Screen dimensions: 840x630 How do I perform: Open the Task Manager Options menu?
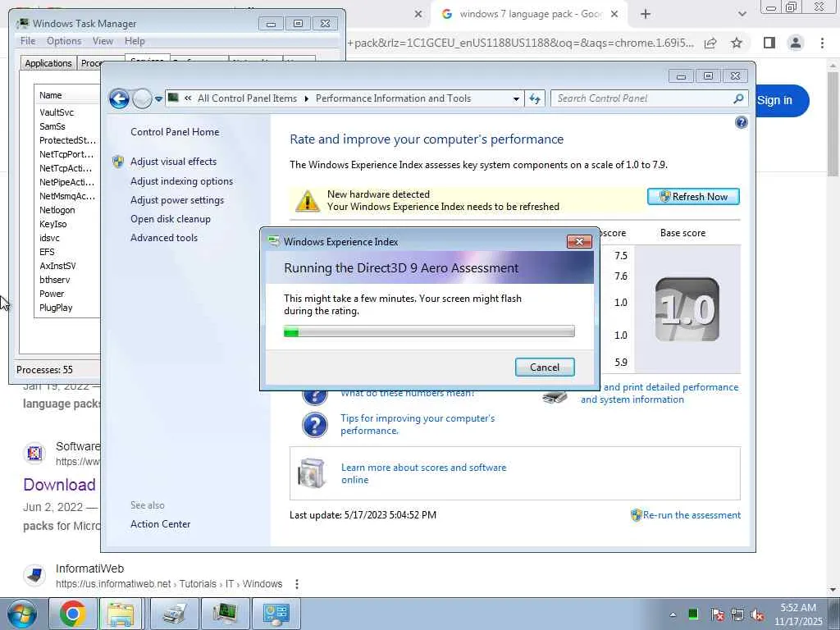tap(64, 41)
